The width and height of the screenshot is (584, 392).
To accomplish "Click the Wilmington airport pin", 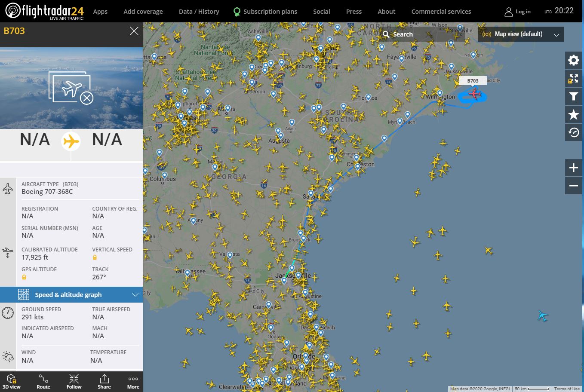I will click(440, 92).
